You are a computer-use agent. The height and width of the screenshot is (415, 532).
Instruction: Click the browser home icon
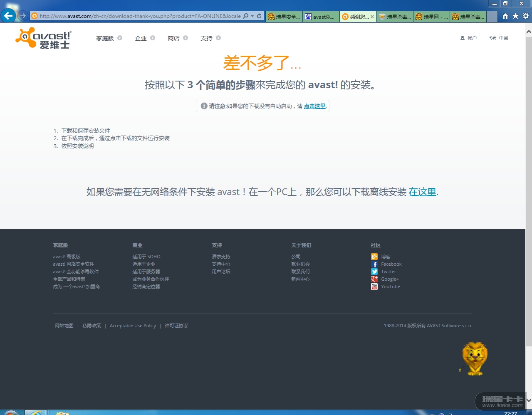(505, 16)
